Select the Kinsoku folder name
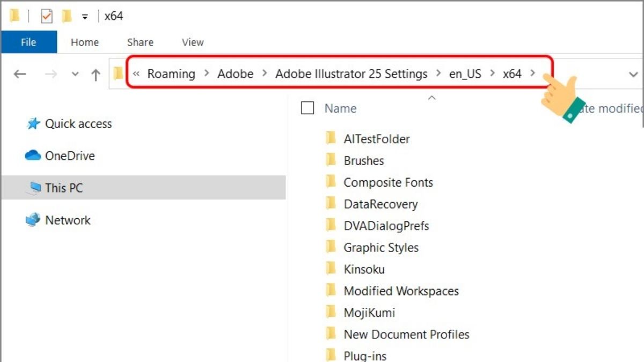This screenshot has height=362, width=644. [364, 269]
